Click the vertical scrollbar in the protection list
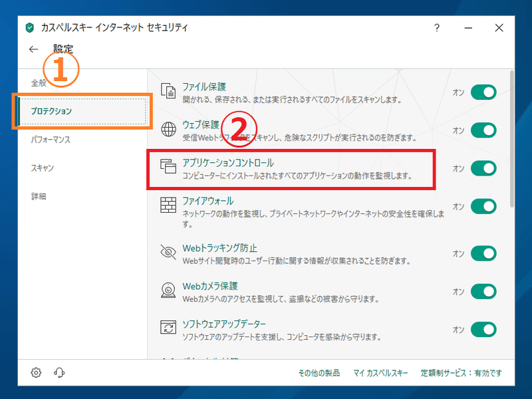This screenshot has width=532, height=399. coord(512,139)
